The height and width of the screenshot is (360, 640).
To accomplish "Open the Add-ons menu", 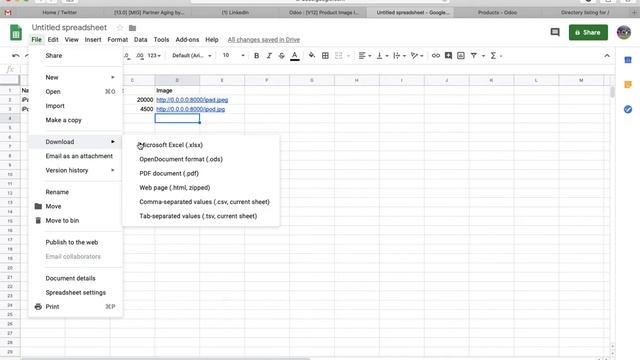I will tap(187, 40).
